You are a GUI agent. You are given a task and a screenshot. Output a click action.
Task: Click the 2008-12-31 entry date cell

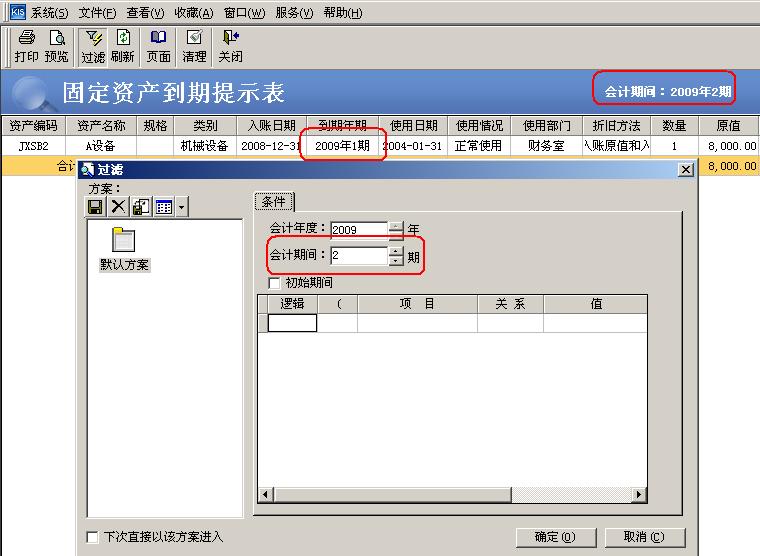[271, 146]
